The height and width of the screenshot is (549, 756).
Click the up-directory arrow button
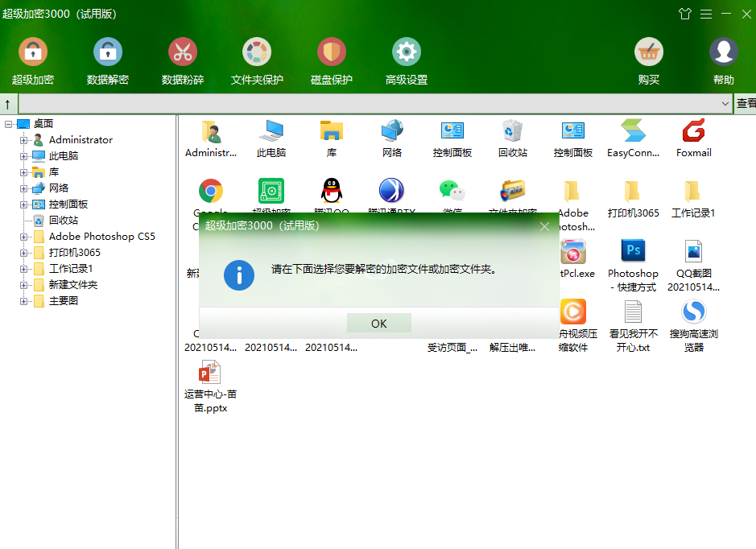pyautogui.click(x=8, y=104)
